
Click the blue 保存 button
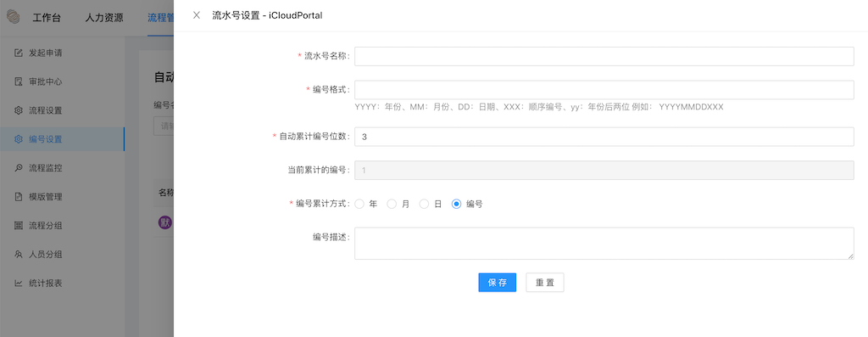point(497,282)
